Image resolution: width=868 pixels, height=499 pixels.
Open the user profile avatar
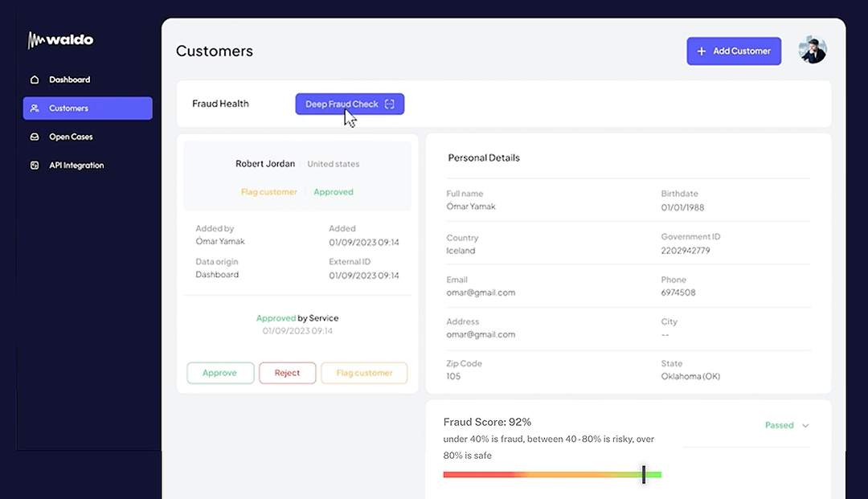point(812,50)
